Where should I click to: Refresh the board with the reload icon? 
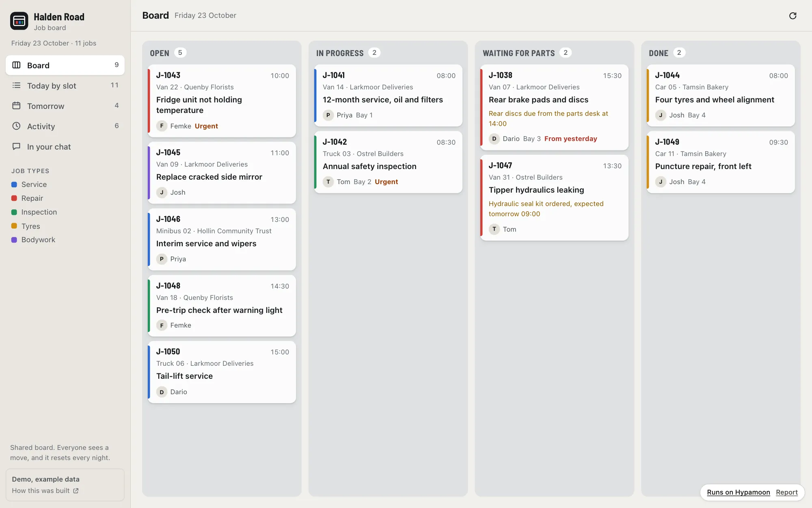(x=793, y=15)
